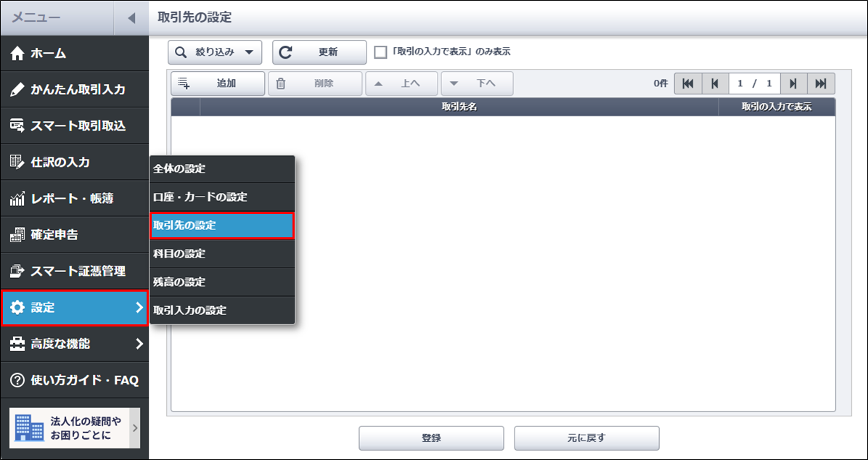Select 口座・カードの設定 in the submenu
This screenshot has width=868, height=460.
point(222,197)
